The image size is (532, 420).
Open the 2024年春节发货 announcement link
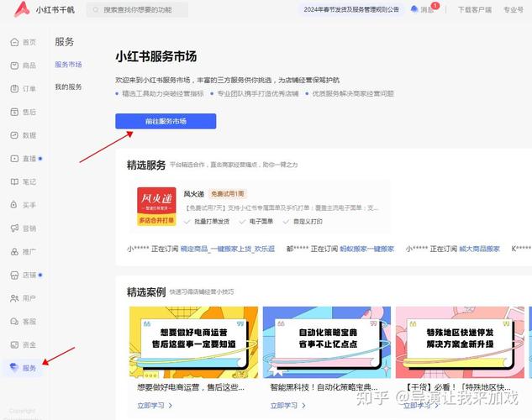[350, 10]
